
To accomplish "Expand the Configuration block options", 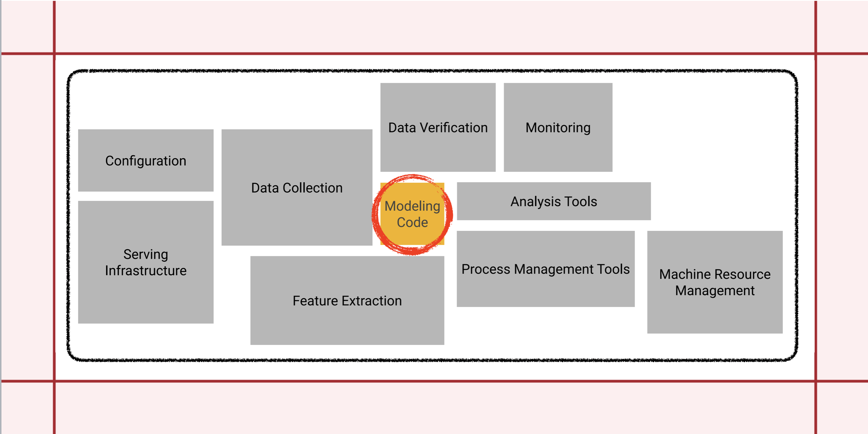I will click(150, 160).
